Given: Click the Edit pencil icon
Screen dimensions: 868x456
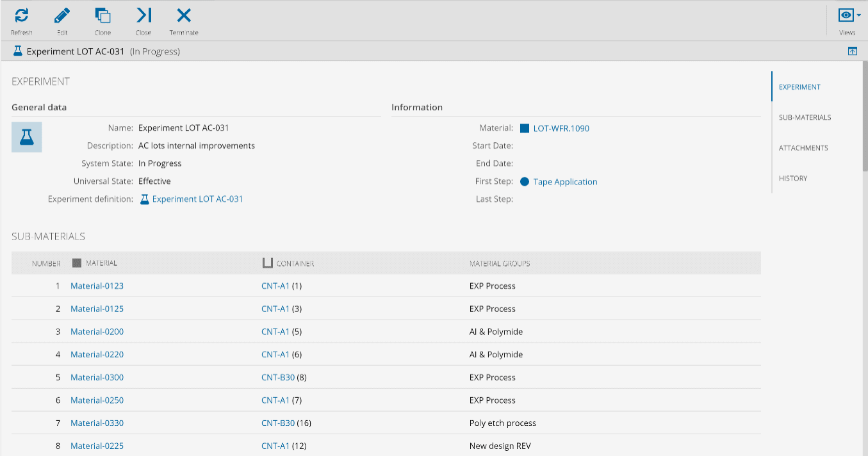Looking at the screenshot, I should (x=62, y=16).
